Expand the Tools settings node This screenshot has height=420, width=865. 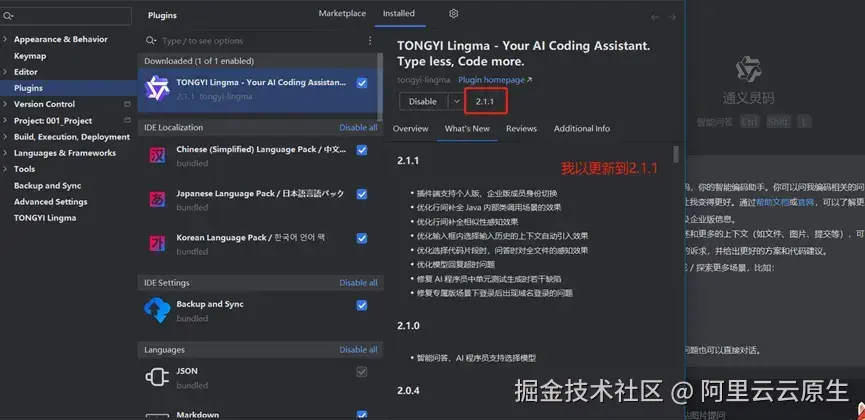[x=6, y=169]
